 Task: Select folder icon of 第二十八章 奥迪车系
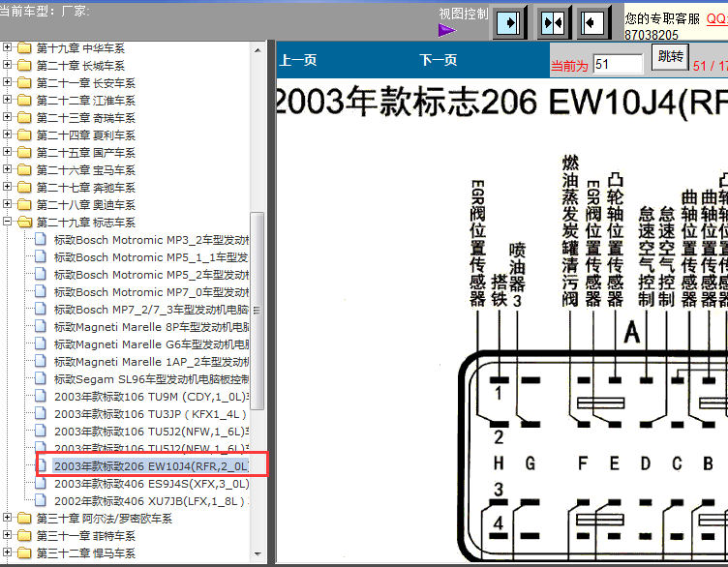pyautogui.click(x=24, y=204)
